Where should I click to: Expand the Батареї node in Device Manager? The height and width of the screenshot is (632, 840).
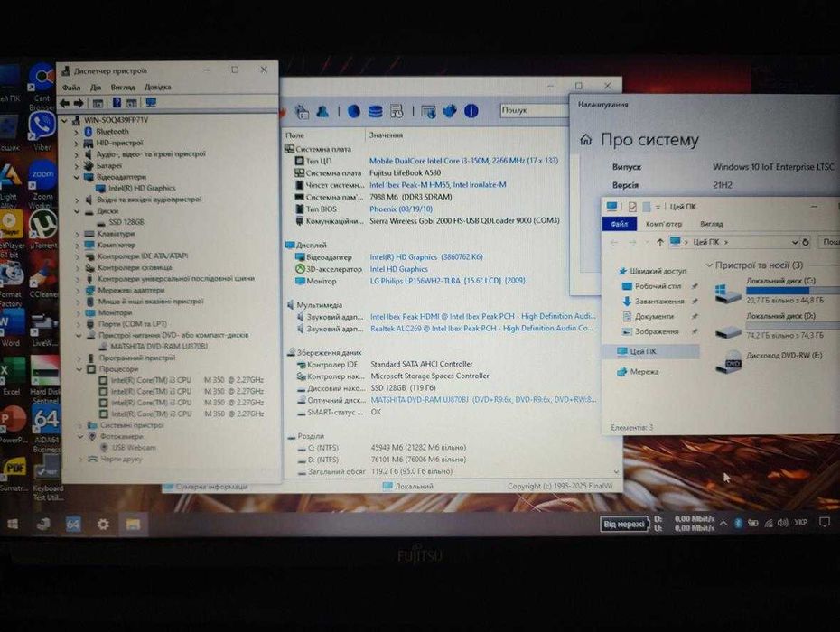click(76, 165)
